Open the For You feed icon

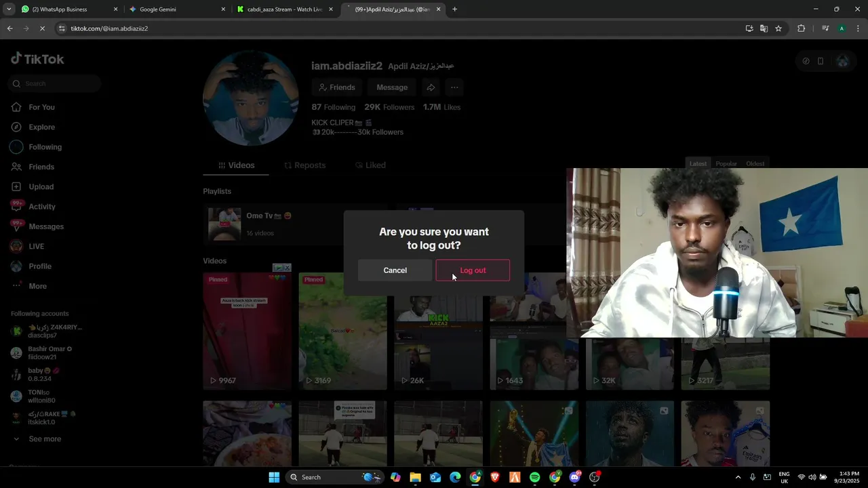[x=16, y=107]
